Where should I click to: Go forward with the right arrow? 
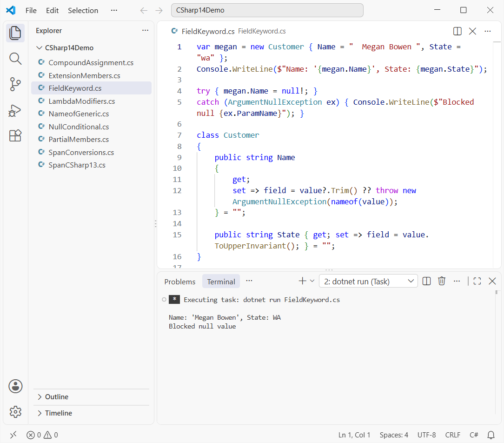tap(159, 11)
